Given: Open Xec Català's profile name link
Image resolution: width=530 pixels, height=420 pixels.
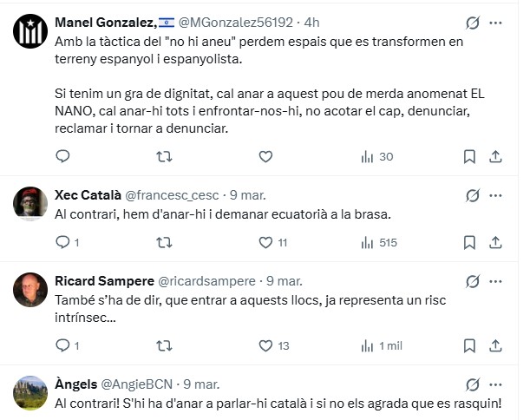Looking at the screenshot, I should pos(88,195).
